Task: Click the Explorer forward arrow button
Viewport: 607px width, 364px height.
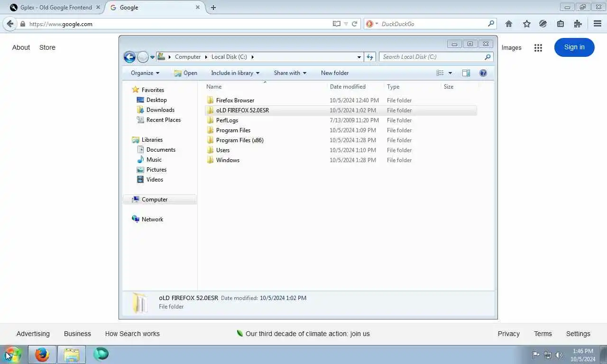Action: coord(143,57)
